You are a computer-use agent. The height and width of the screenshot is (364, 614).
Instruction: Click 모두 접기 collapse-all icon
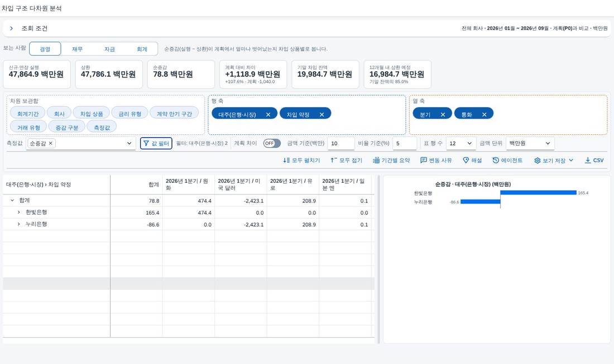tap(334, 161)
